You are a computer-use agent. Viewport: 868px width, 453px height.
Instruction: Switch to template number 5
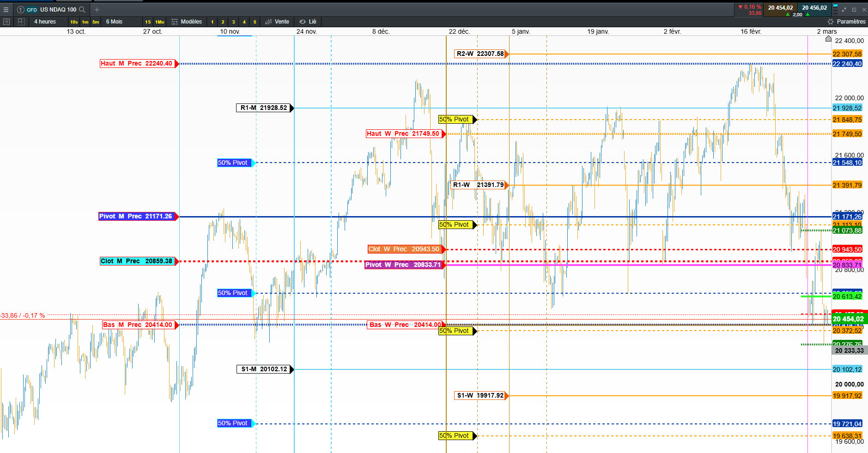point(255,22)
